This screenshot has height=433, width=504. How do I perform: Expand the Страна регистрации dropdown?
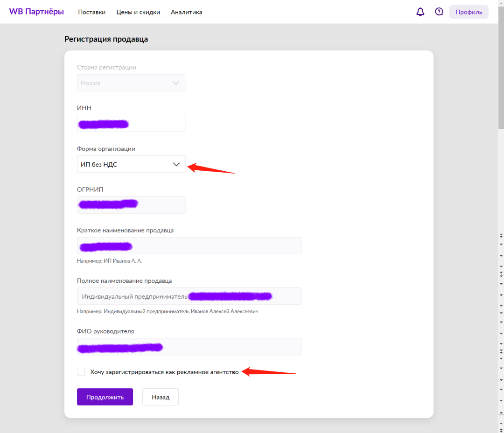tap(131, 83)
